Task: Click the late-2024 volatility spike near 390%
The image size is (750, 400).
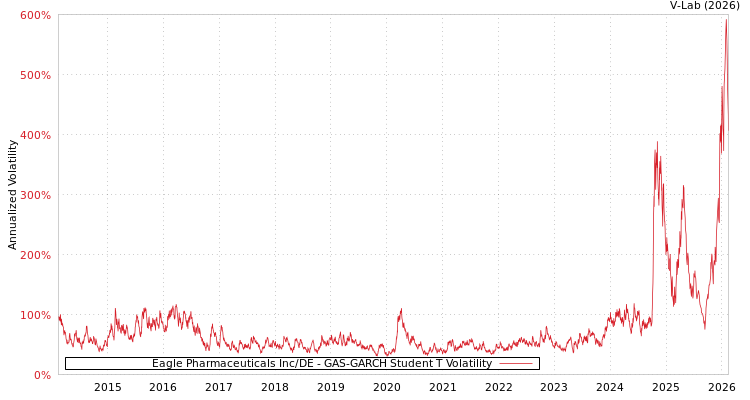Action: pos(657,142)
